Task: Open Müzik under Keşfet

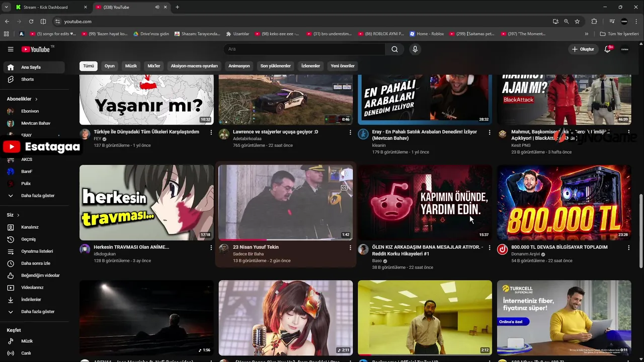Action: (34, 341)
